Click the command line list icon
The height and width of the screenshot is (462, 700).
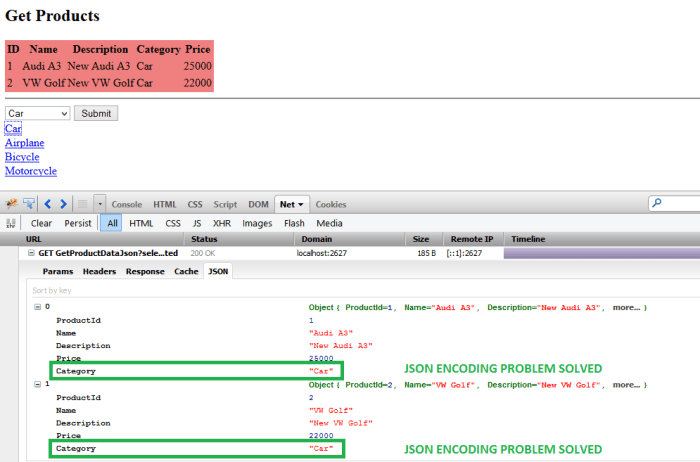82,204
